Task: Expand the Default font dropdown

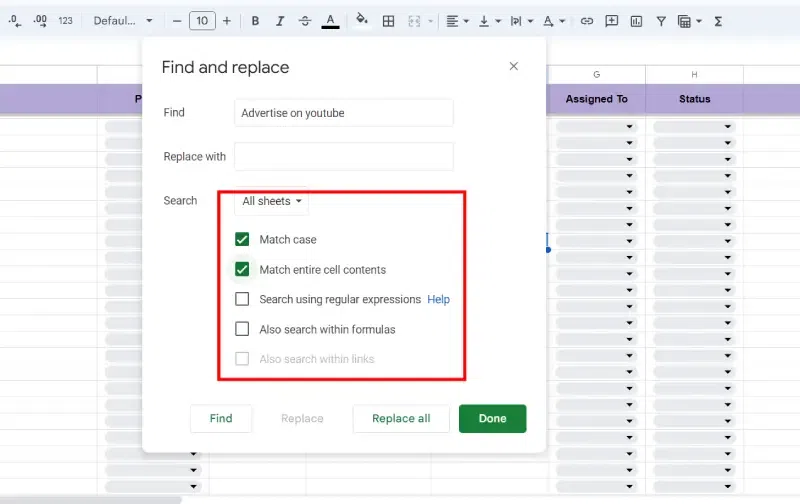Action: 123,21
